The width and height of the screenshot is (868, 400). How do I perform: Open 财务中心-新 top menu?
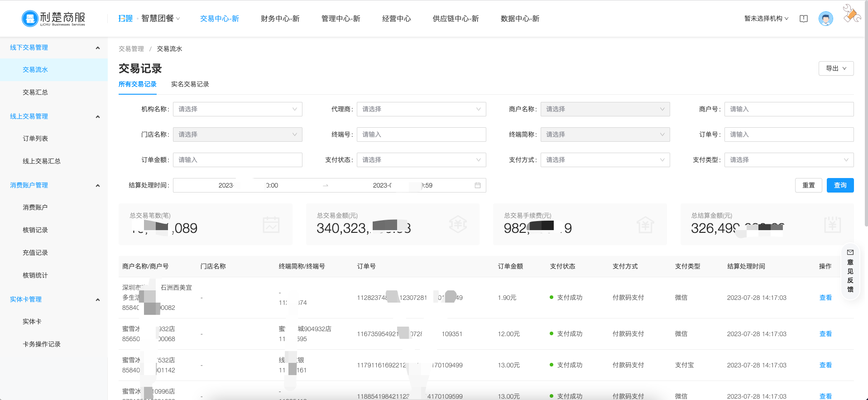pos(280,19)
